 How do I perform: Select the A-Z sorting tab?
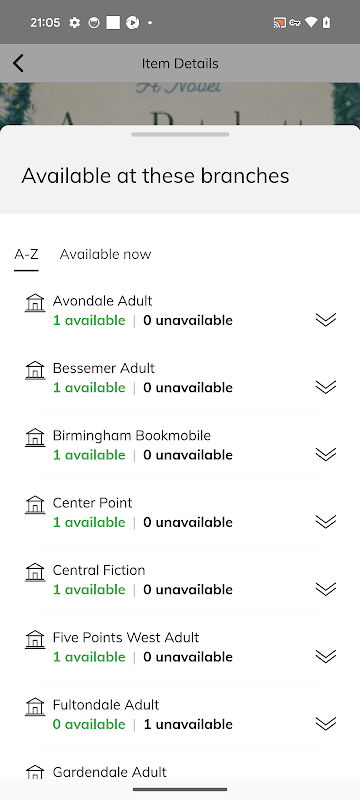pos(26,254)
